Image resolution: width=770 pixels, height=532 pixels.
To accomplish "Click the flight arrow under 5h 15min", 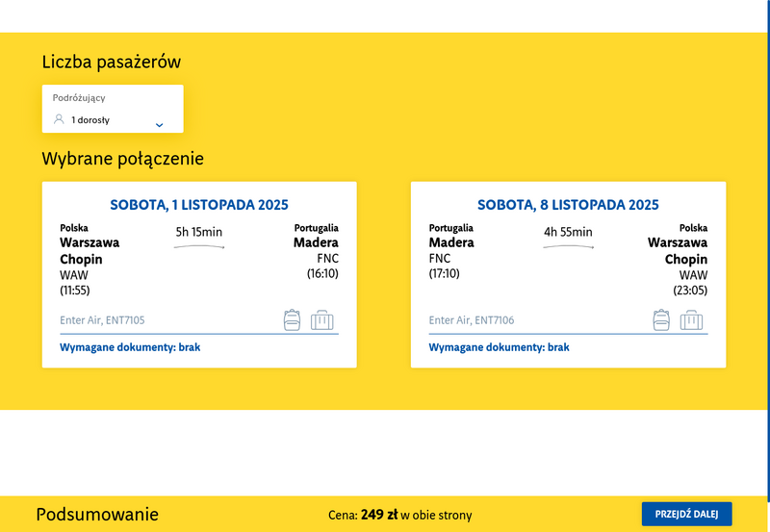I will pyautogui.click(x=199, y=247).
